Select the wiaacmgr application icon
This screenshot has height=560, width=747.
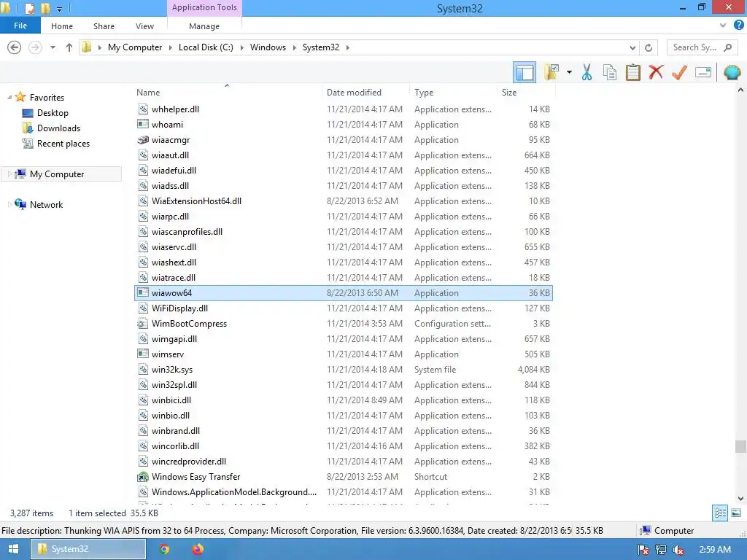(x=143, y=139)
